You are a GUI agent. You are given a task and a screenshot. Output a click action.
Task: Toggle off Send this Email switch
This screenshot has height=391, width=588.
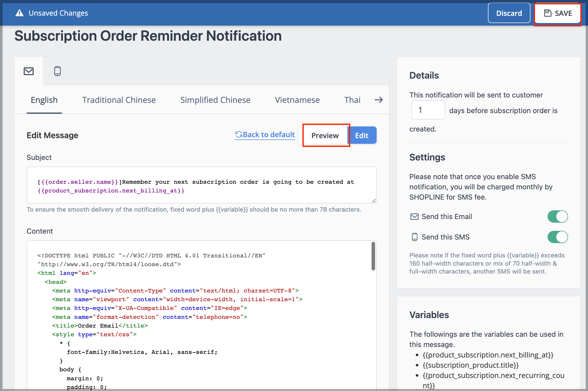558,216
